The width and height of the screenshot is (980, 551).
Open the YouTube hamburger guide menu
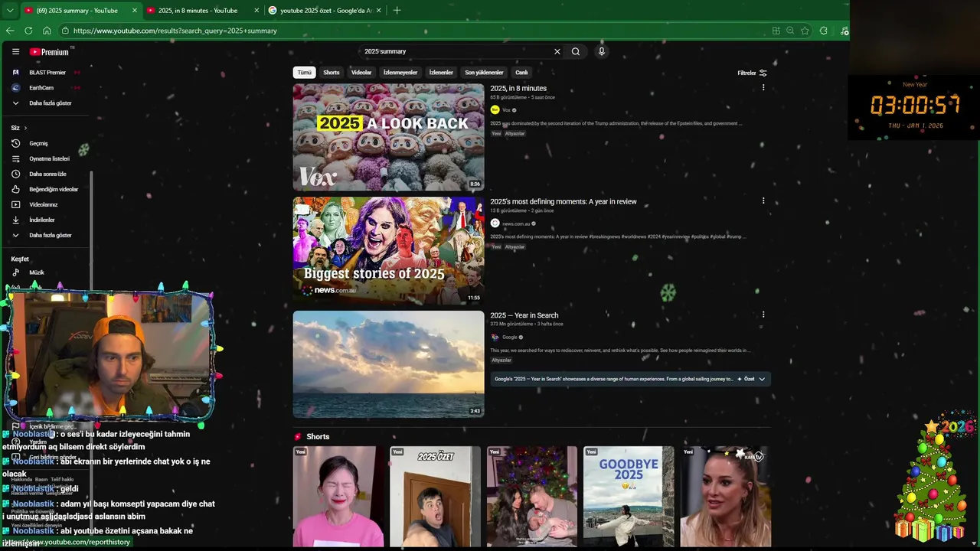tap(15, 51)
